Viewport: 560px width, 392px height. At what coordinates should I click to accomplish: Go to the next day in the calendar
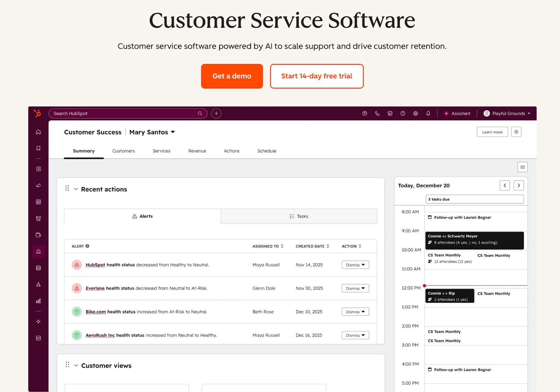(x=519, y=185)
